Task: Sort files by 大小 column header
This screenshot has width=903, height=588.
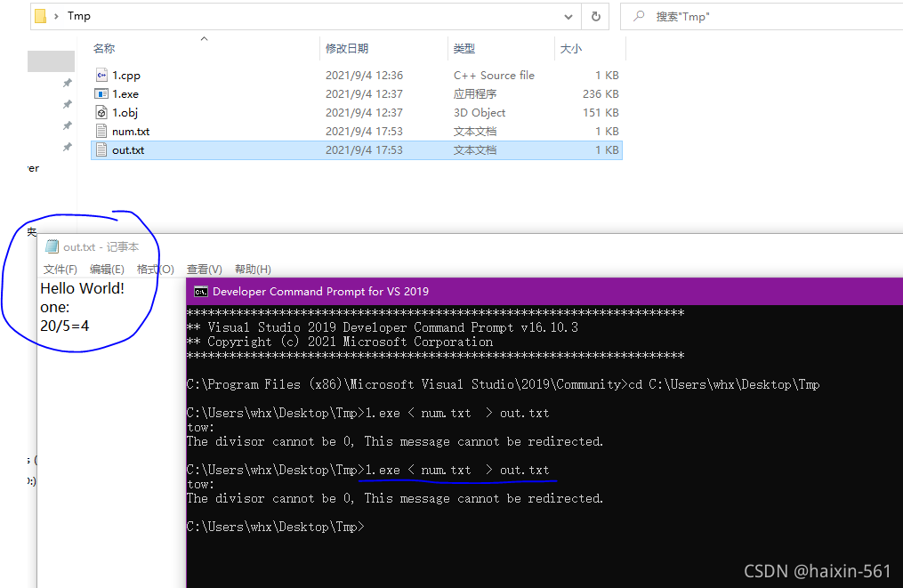Action: click(x=570, y=48)
